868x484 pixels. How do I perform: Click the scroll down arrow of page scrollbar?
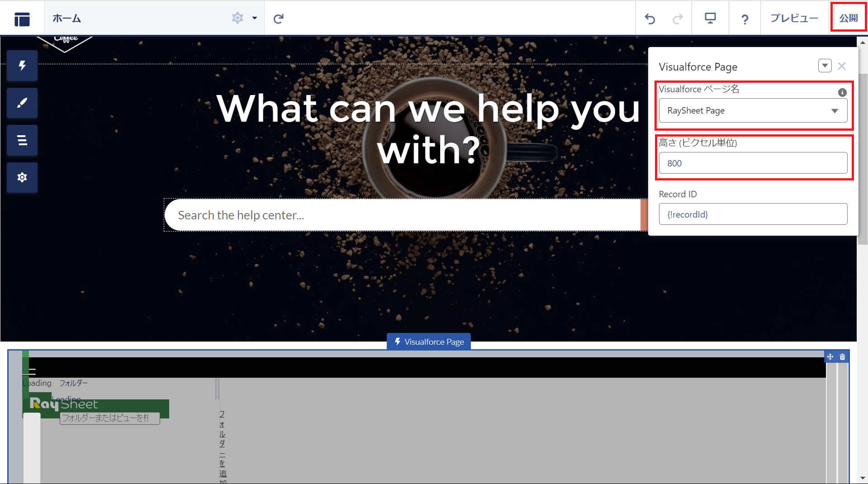click(x=863, y=478)
